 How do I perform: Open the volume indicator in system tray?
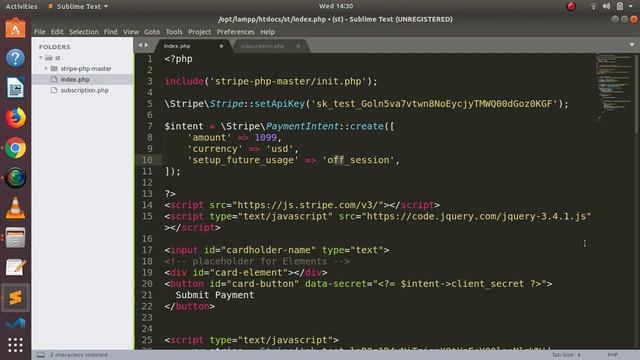pyautogui.click(x=607, y=6)
